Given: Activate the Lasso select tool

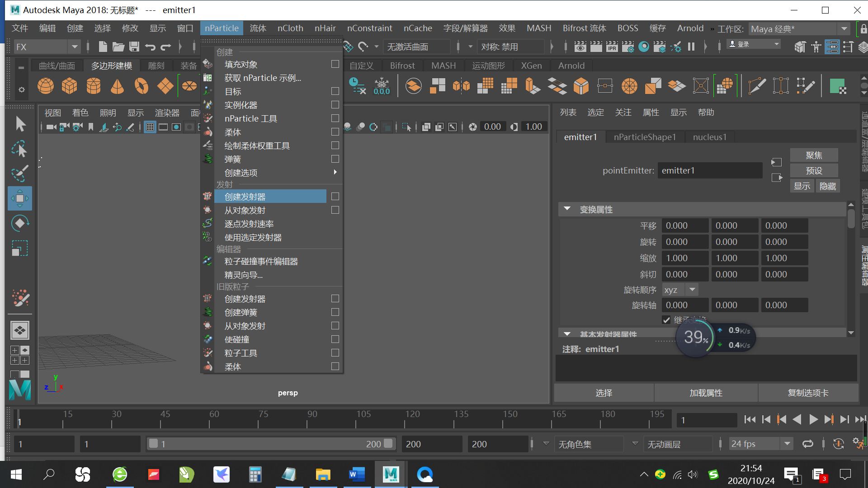Looking at the screenshot, I should 20,149.
